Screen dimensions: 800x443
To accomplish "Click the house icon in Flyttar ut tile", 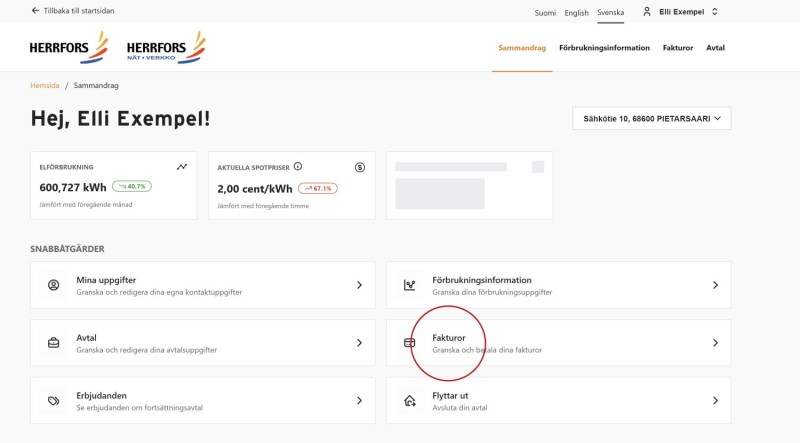I will (409, 401).
